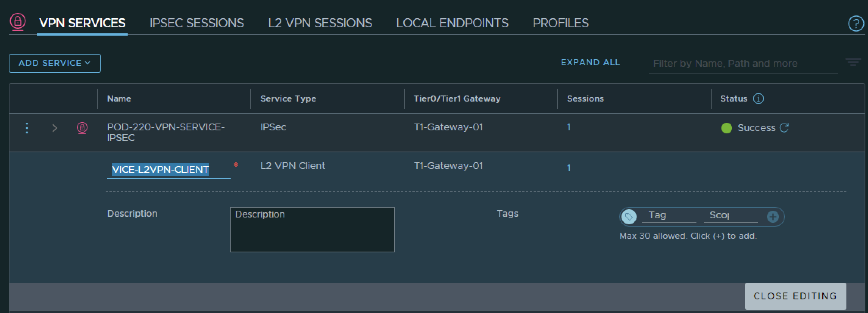Open the filter options icon beside search

pos(853,63)
